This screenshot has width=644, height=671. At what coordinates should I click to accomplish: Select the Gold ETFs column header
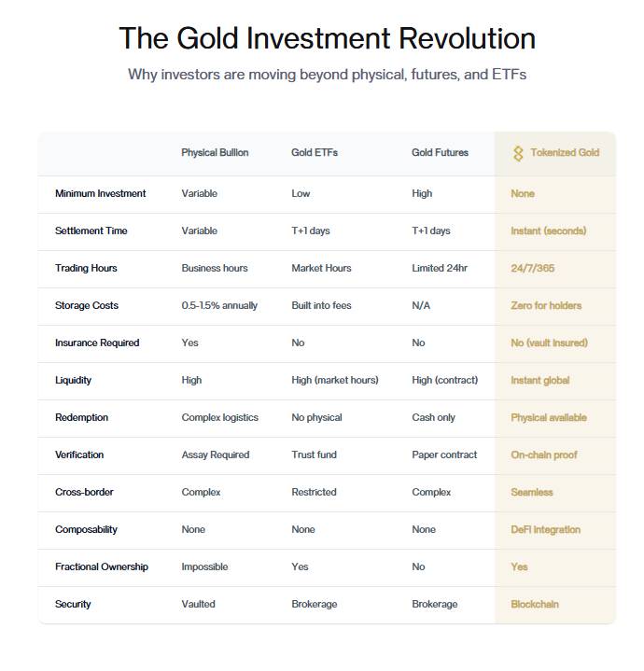coord(315,153)
